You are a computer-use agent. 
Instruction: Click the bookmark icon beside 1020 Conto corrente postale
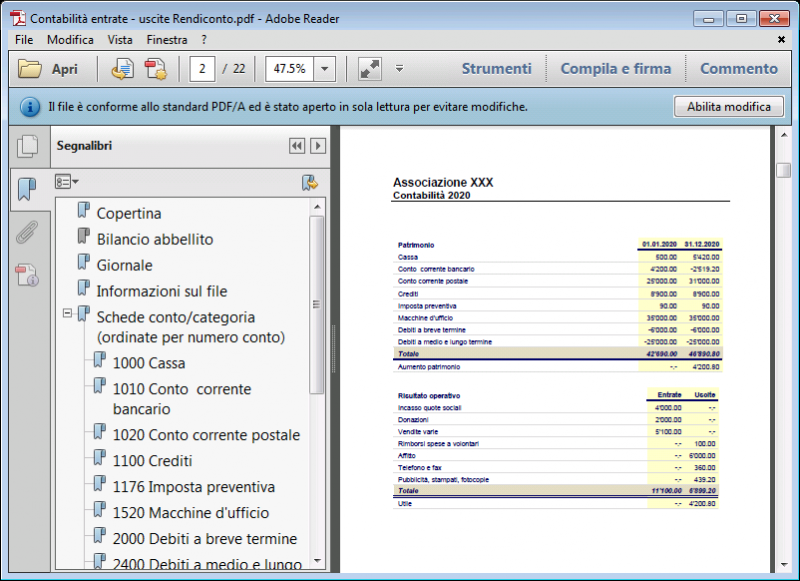pos(100,432)
